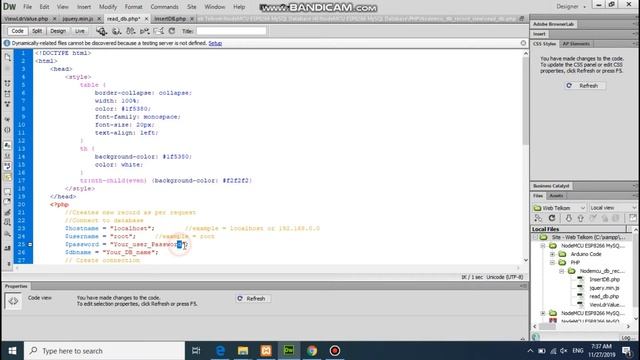The height and width of the screenshot is (360, 640).
Task: Select InsertDB.php in Local Files
Action: click(604, 280)
